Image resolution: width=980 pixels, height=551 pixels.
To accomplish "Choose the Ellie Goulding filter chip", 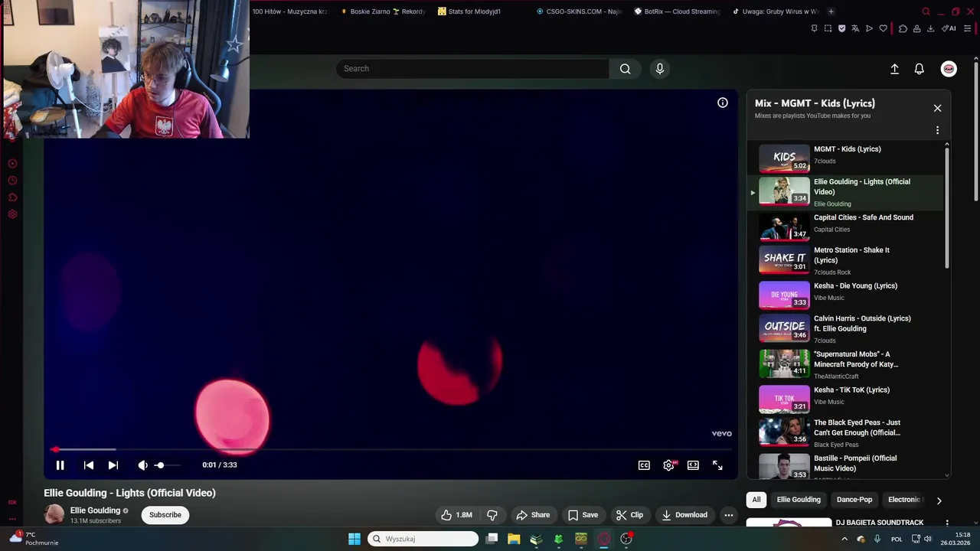I will click(799, 500).
